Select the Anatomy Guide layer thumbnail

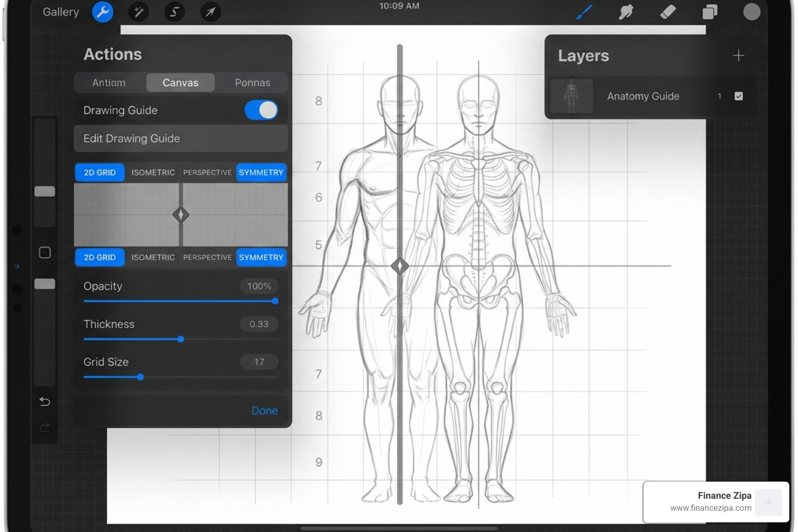[x=571, y=96]
